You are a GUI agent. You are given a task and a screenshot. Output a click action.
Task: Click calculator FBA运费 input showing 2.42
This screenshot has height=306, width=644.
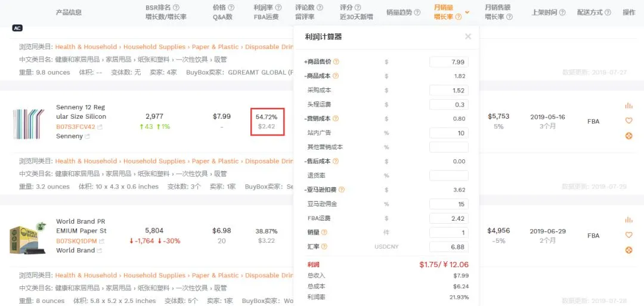coord(448,218)
